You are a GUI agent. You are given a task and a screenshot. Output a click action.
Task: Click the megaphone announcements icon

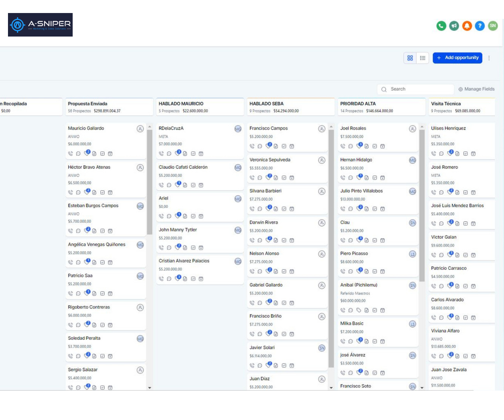tap(454, 26)
